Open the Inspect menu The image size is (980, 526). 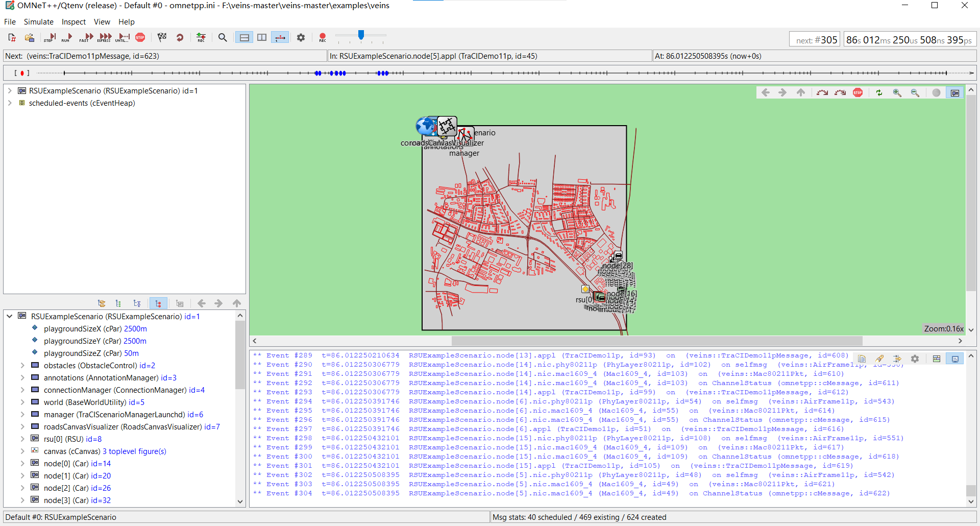[73, 22]
